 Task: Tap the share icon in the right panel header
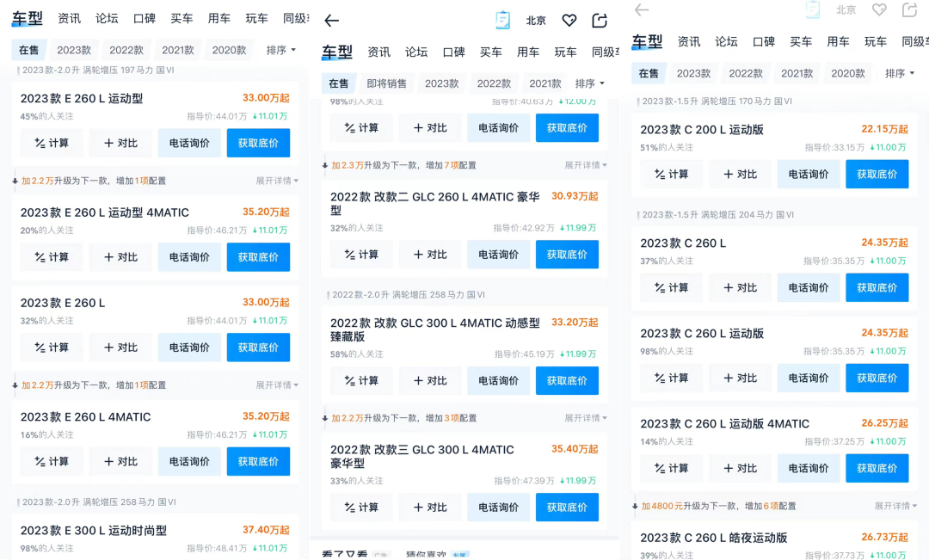point(909,9)
